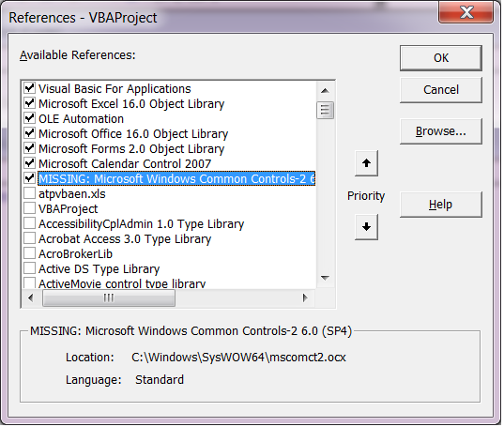Select the 'AcroBrokerLib' row text
Screen dimensions: 504x427
click(76, 255)
